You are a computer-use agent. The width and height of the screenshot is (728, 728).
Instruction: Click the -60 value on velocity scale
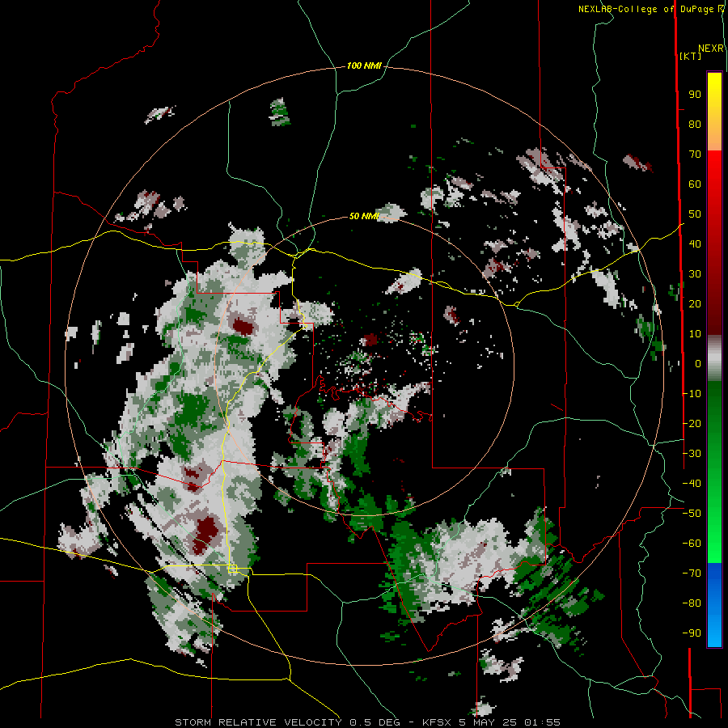[x=692, y=544]
